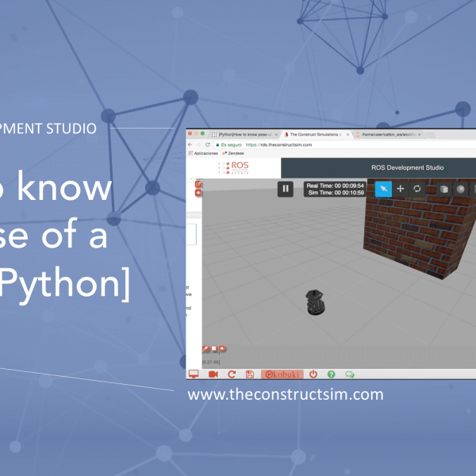Image resolution: width=476 pixels, height=476 pixels.
Task: Click the rds.theconstructsim.com address bar
Action: [x=345, y=145]
